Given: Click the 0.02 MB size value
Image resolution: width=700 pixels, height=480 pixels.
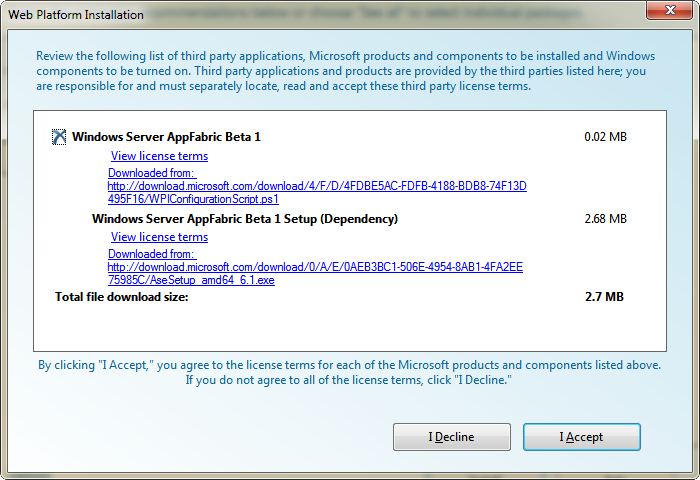Looking at the screenshot, I should [x=605, y=137].
